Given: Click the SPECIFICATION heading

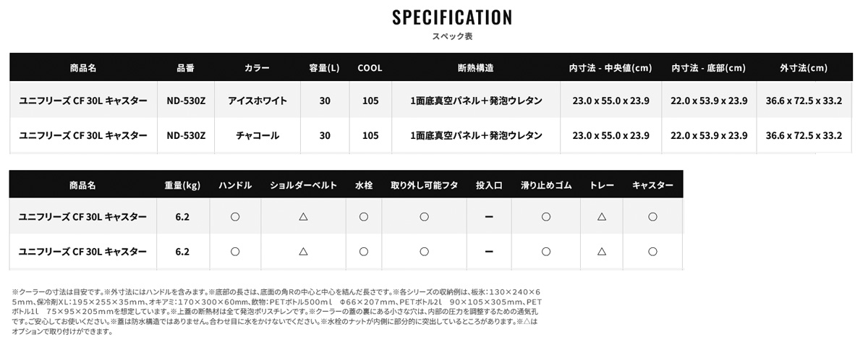Looking at the screenshot, I should click(452, 17).
